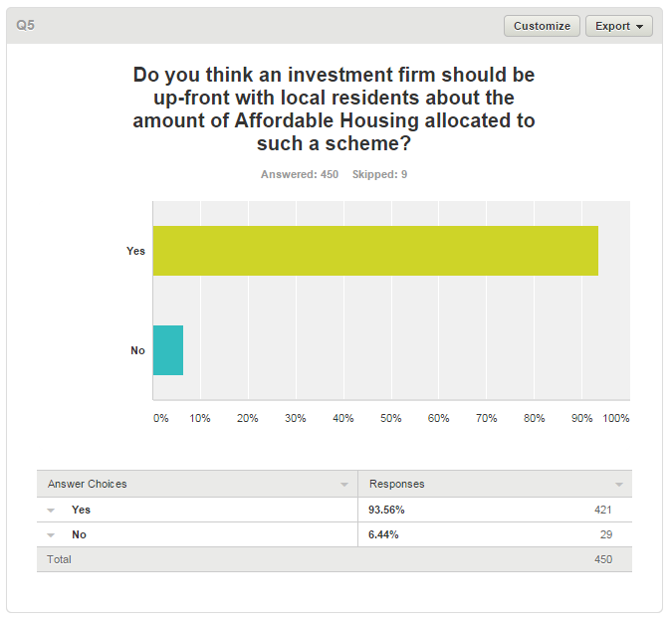Click the 6.44% response value
This screenshot has height=622, width=672.
(x=383, y=534)
